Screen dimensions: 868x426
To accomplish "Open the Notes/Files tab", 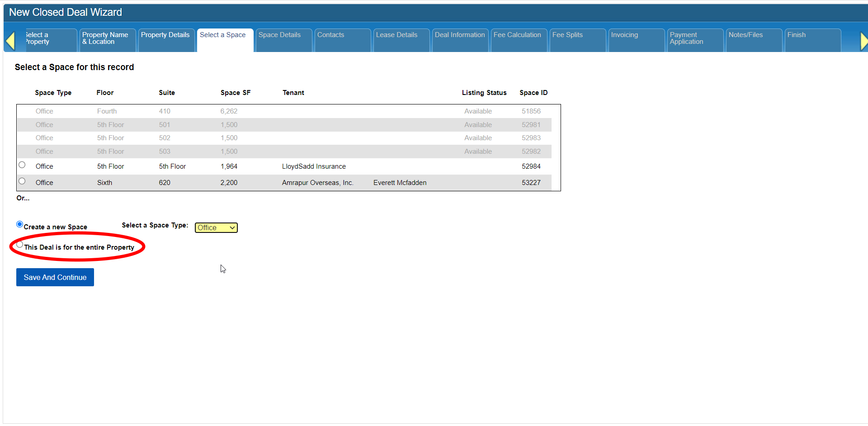I will 745,35.
